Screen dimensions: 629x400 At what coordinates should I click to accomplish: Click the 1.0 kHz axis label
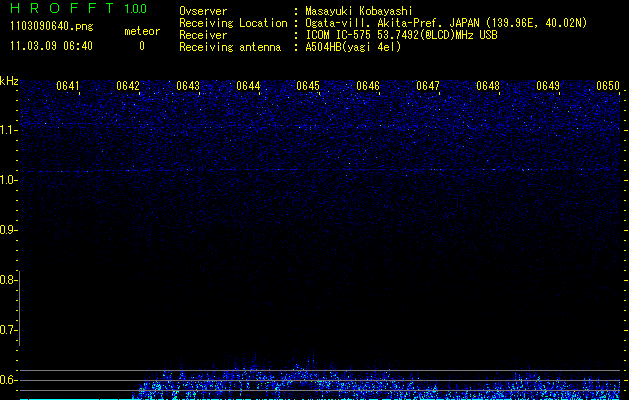7,180
